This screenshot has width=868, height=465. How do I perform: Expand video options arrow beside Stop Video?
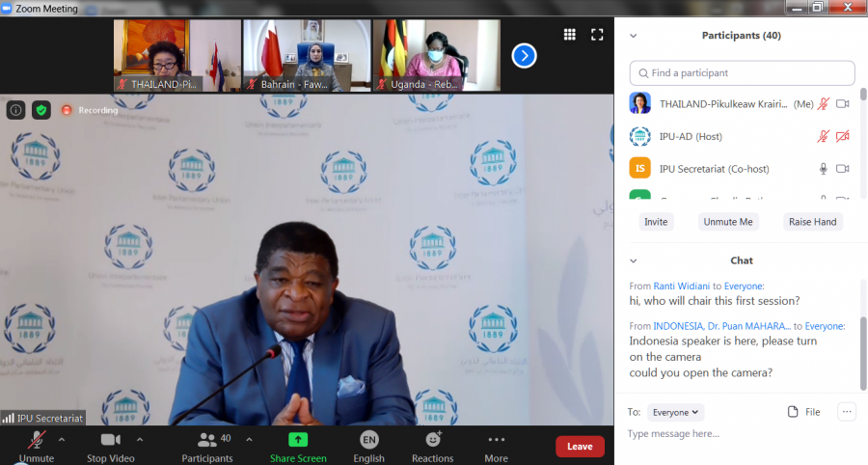coord(139,439)
